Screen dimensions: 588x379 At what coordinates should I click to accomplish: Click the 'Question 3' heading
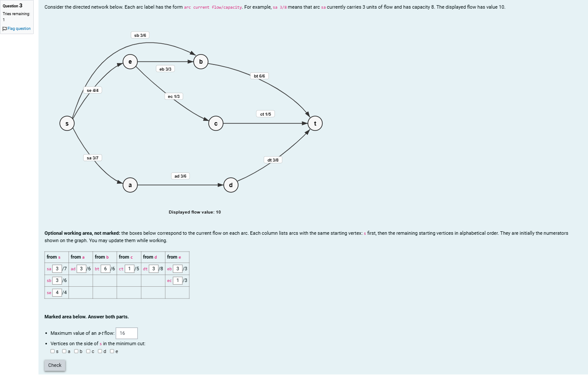pos(12,6)
